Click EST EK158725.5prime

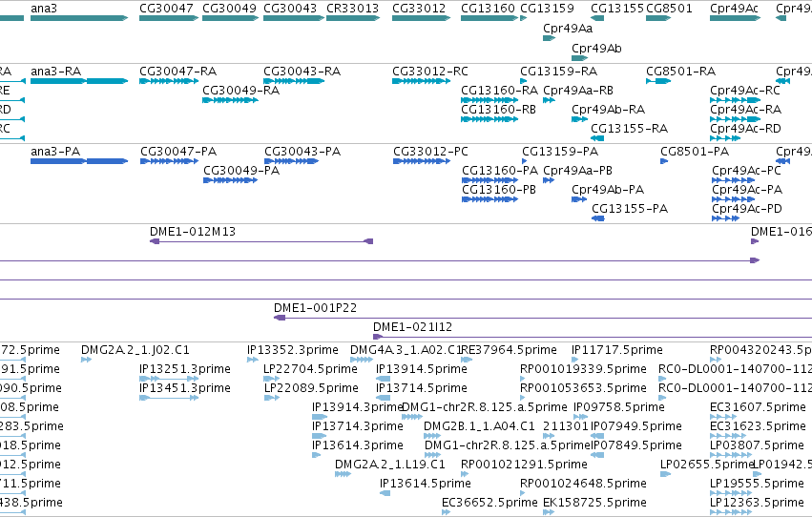click(549, 512)
